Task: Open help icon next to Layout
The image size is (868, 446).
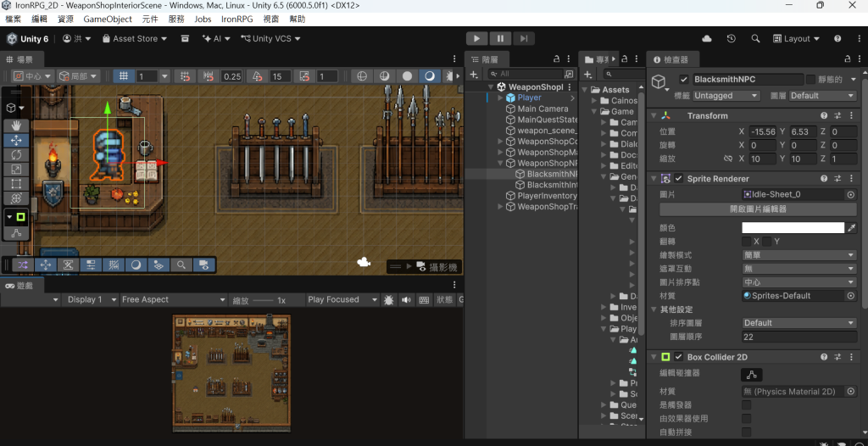Action: (837, 39)
